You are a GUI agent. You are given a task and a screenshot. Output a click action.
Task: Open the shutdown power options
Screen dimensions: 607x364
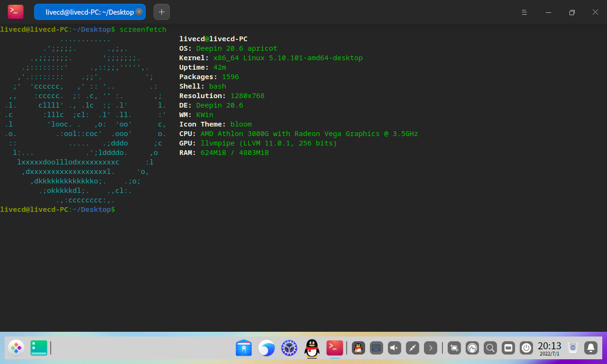[526, 347]
